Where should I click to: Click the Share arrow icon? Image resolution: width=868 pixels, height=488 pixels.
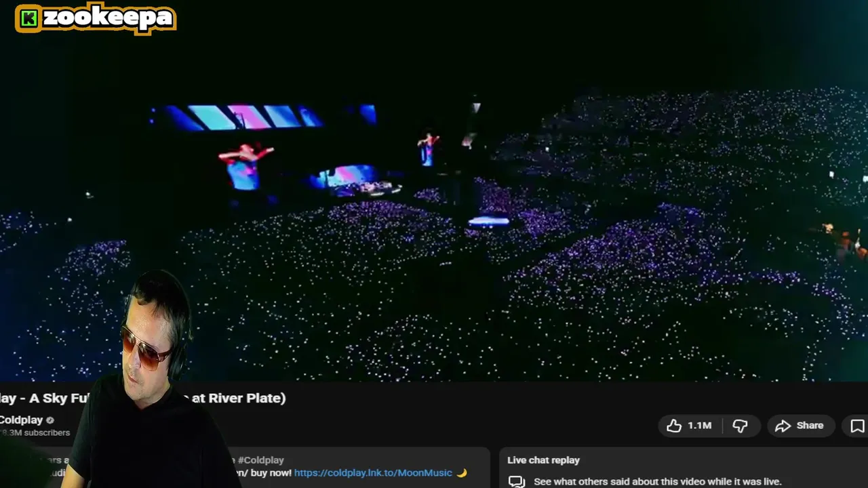783,426
